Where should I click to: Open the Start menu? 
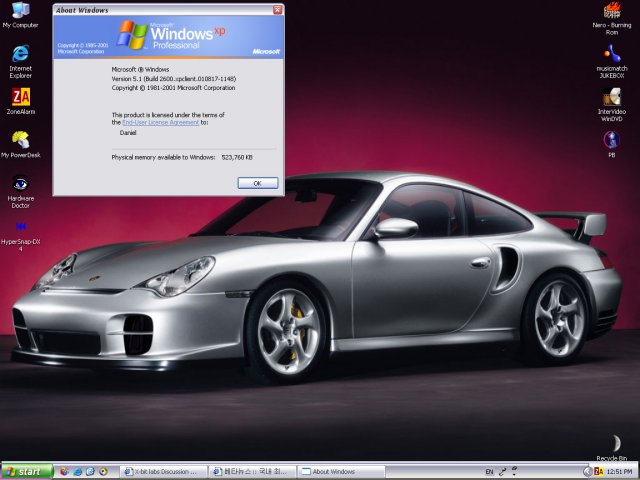[x=27, y=471]
